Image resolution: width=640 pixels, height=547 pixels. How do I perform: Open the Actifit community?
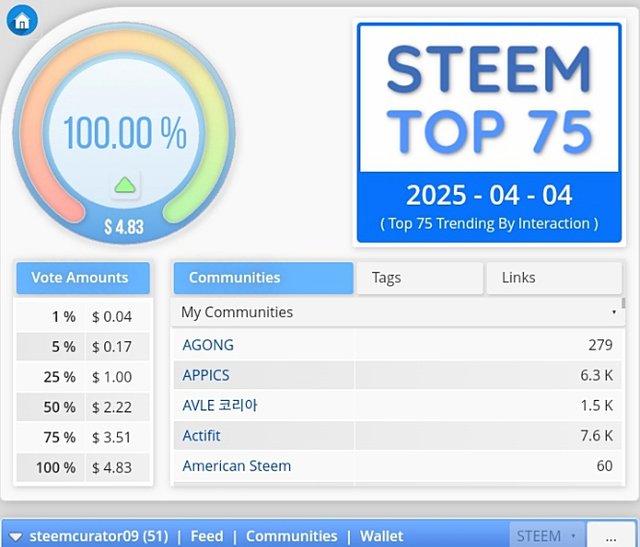point(201,436)
